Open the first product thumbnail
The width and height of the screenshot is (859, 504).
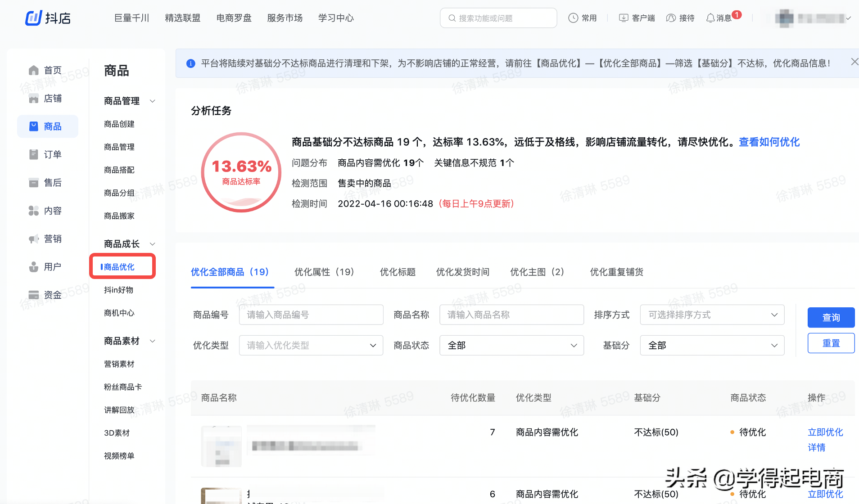(x=221, y=446)
